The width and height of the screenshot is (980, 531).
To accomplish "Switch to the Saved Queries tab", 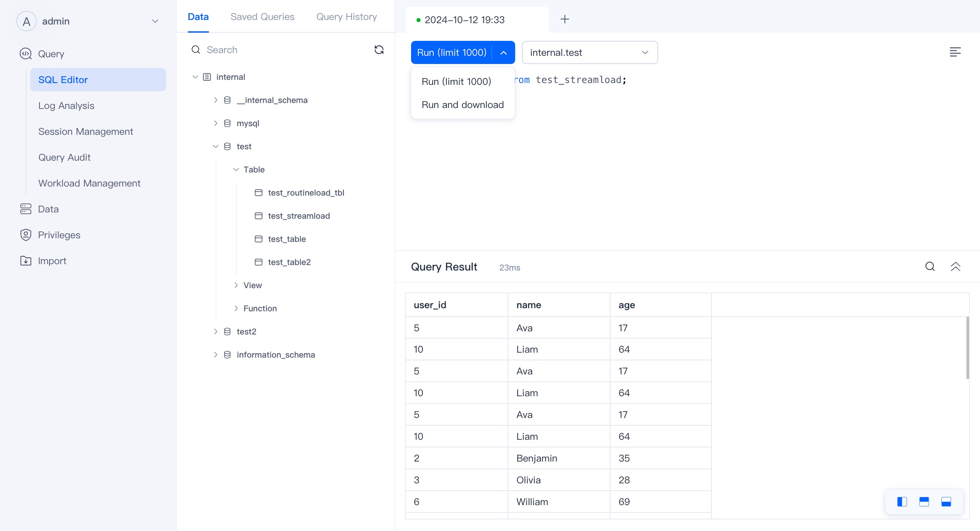I will coord(262,17).
